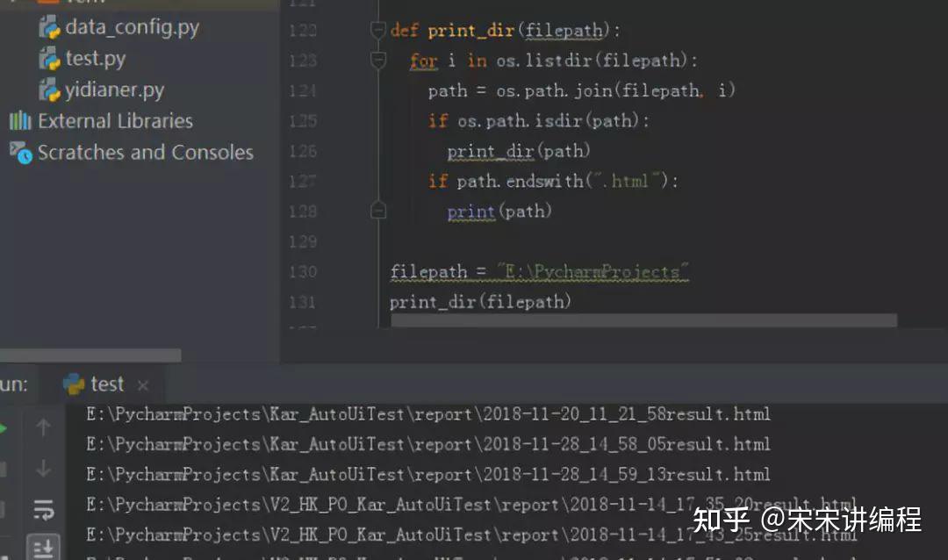Collapse the print_dir function fold marker on line 122
This screenshot has height=560, width=948.
[x=377, y=30]
